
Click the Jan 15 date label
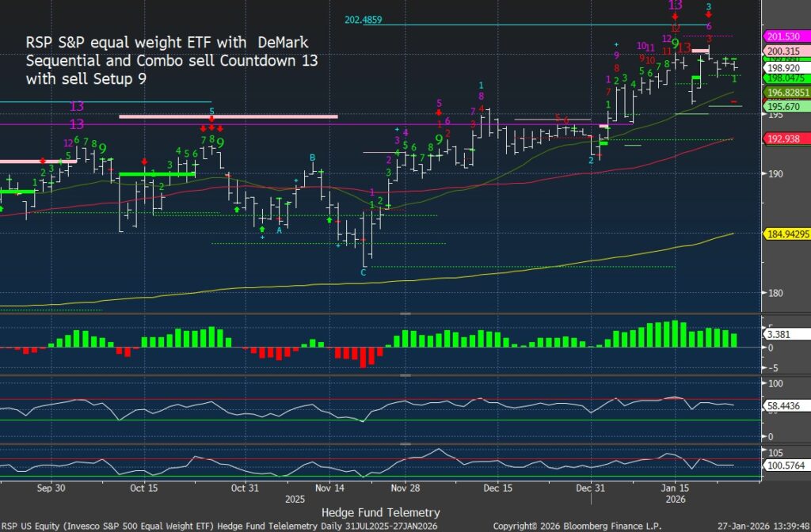pos(674,488)
